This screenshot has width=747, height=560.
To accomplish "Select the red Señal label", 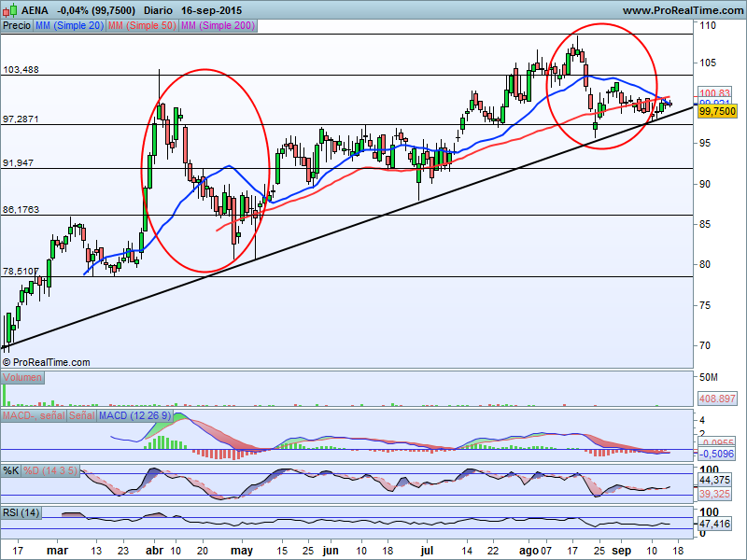I will coord(82,414).
